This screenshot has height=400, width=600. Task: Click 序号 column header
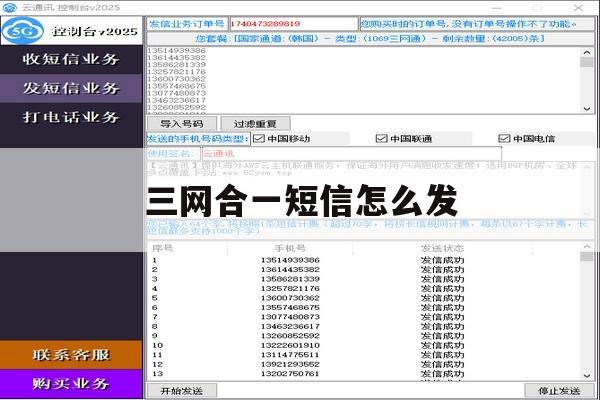click(163, 248)
